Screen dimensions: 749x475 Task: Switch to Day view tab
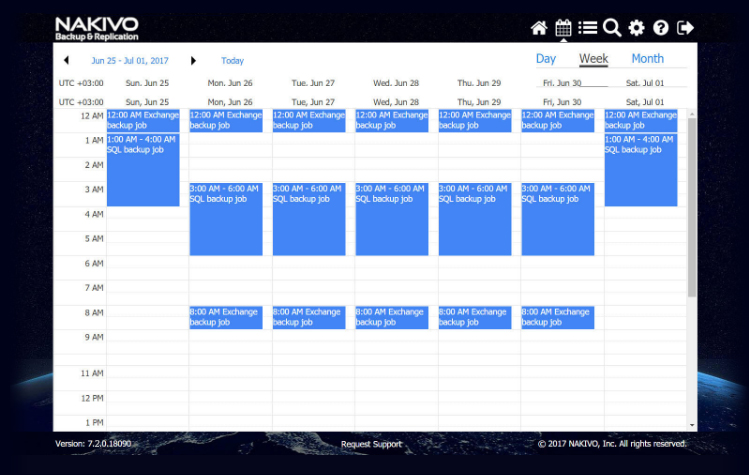coord(546,59)
